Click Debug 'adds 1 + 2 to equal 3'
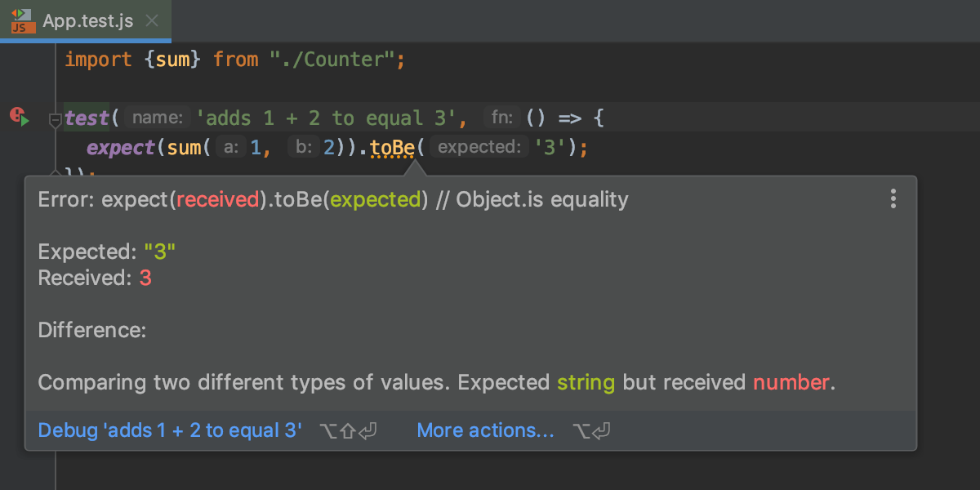The image size is (980, 490). [x=169, y=430]
